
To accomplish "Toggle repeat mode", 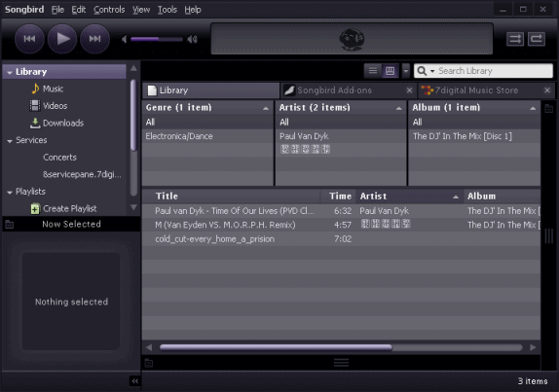I will [537, 39].
